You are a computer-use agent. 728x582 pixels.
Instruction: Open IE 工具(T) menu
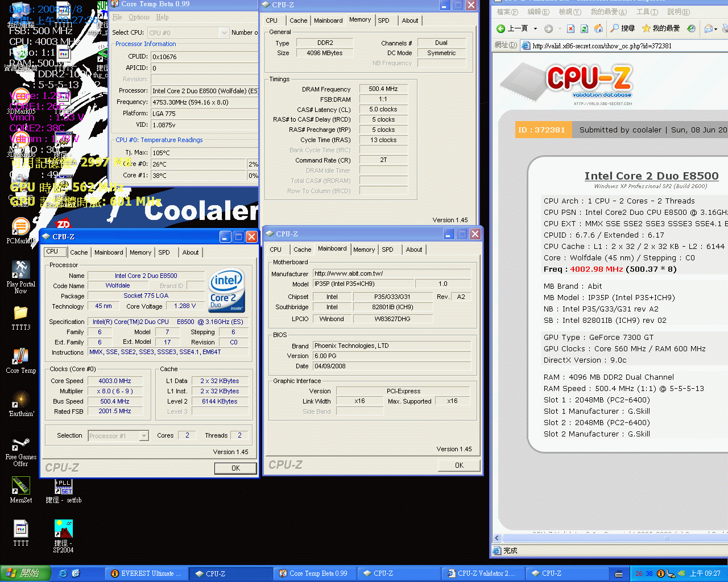[x=647, y=12]
